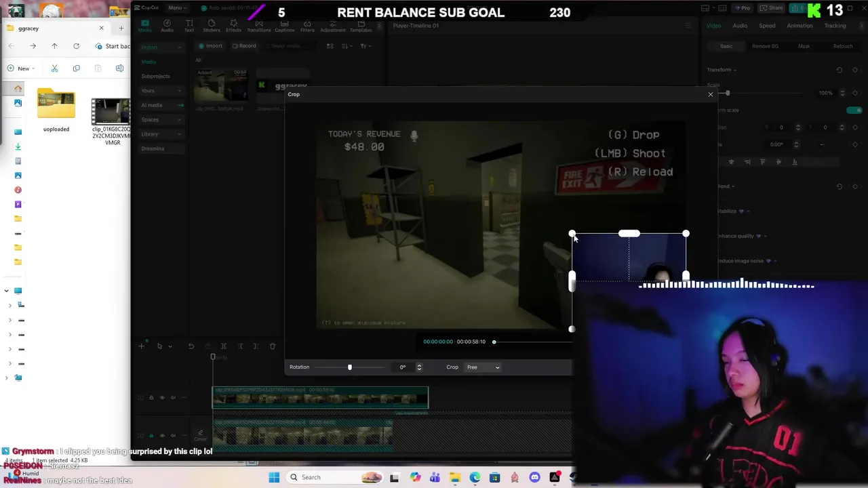Image resolution: width=868 pixels, height=488 pixels.
Task: Select Subprojects in the media sidebar
Action: [156, 77]
